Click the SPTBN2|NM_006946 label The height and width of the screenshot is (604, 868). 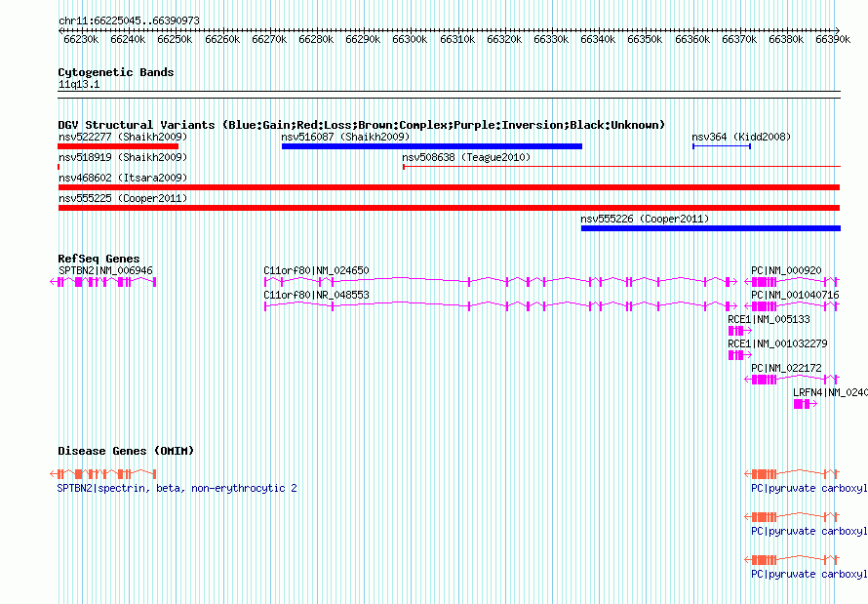pos(105,270)
